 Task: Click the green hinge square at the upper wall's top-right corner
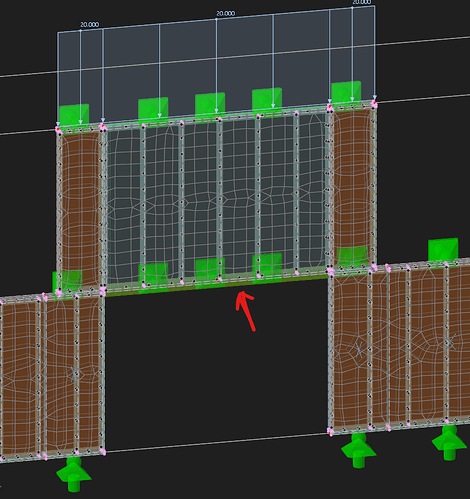[x=346, y=92]
